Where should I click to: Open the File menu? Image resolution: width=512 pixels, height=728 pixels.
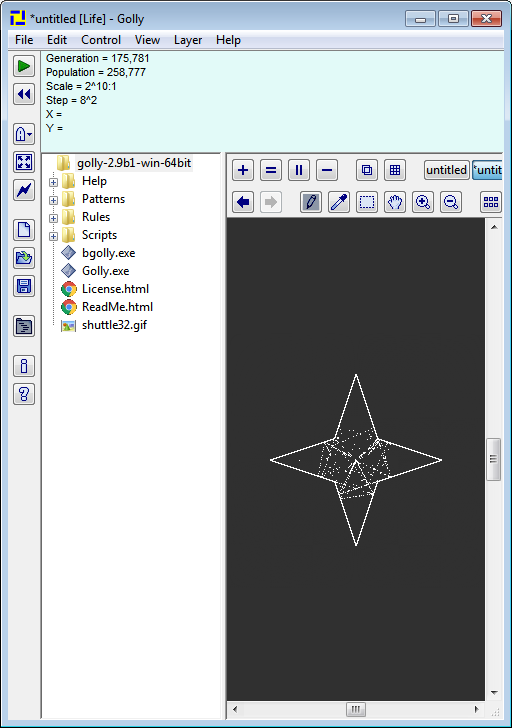[x=24, y=40]
